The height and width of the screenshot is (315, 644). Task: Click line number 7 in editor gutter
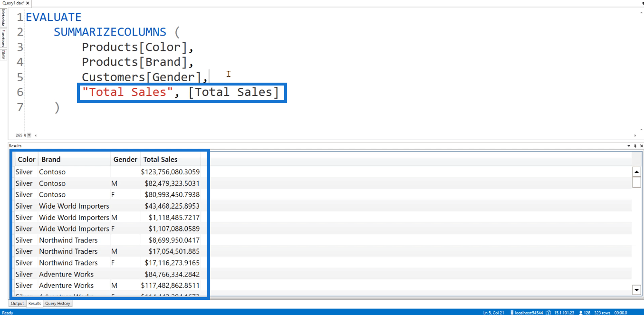(x=19, y=107)
